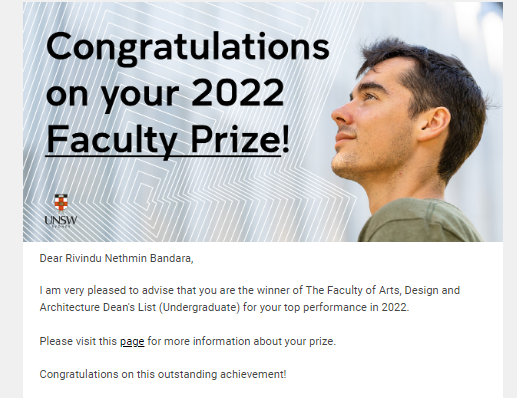
Task: Click the "top performance in 2022" phrase
Action: tap(345, 307)
